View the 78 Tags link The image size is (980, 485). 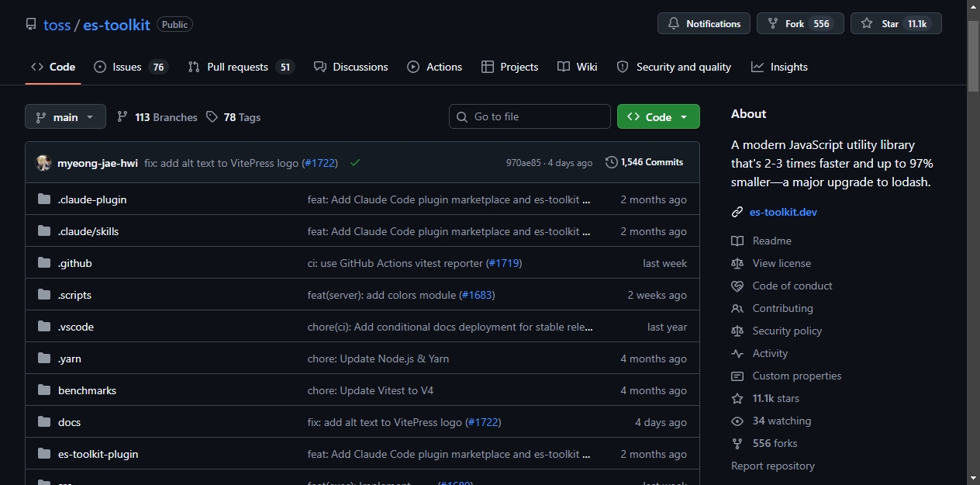[x=233, y=117]
